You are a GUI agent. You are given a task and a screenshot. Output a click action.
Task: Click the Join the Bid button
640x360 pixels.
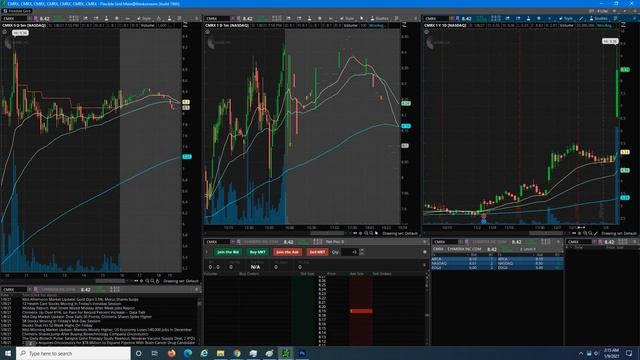pyautogui.click(x=228, y=252)
